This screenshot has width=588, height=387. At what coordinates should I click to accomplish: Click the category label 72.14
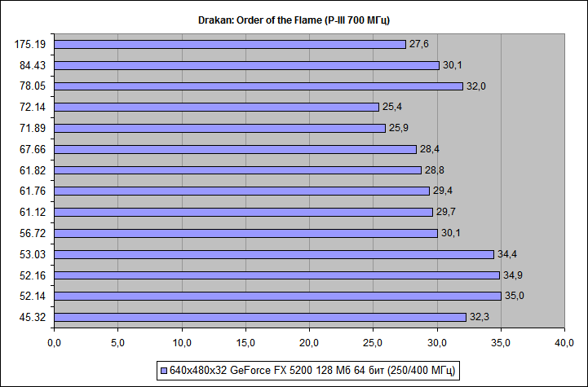[33, 108]
